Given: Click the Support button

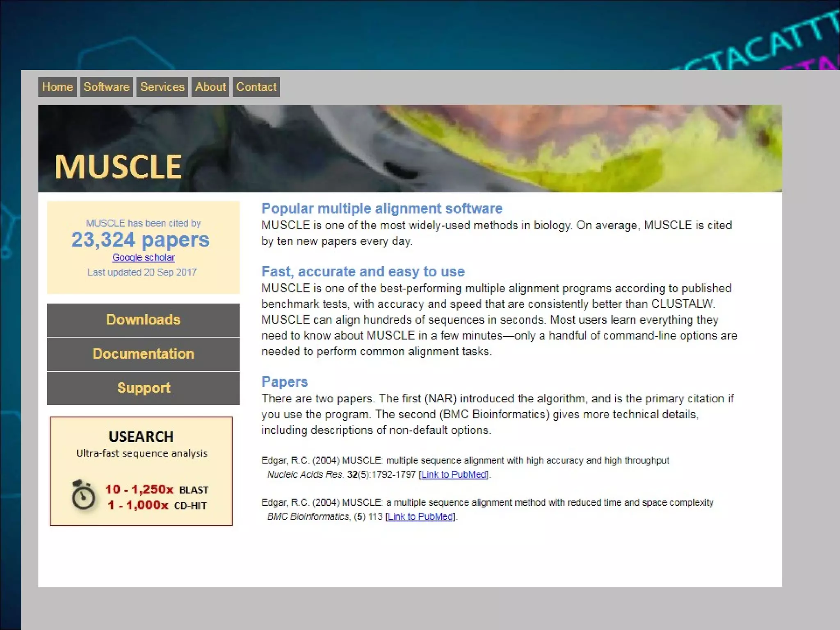Looking at the screenshot, I should coord(143,388).
